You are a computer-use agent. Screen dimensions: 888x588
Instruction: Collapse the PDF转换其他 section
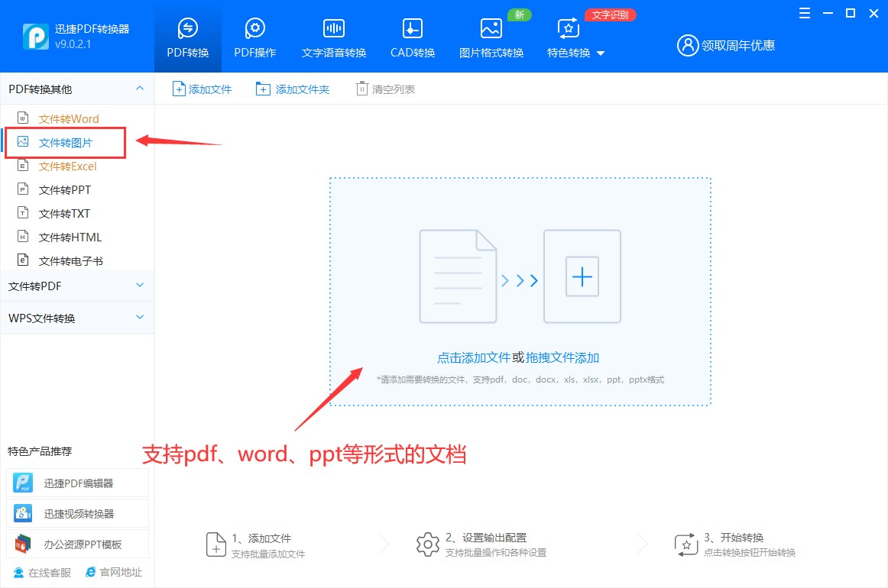[x=76, y=89]
